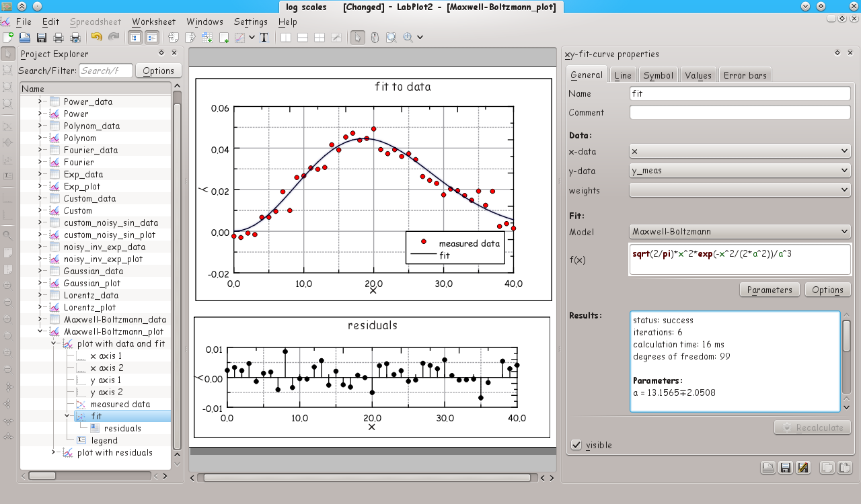861x504 pixels.
Task: Switch to the mouse selection pointer tool
Action: (x=358, y=37)
